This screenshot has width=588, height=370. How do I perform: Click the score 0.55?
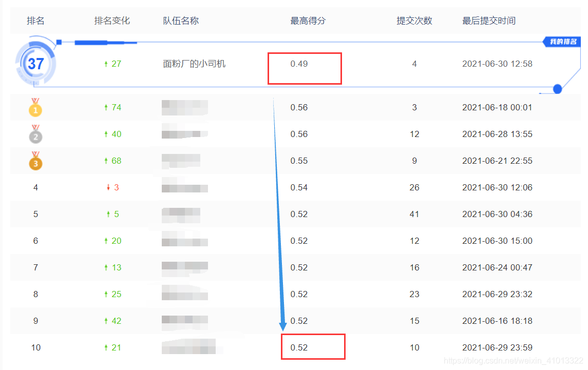coord(299,161)
